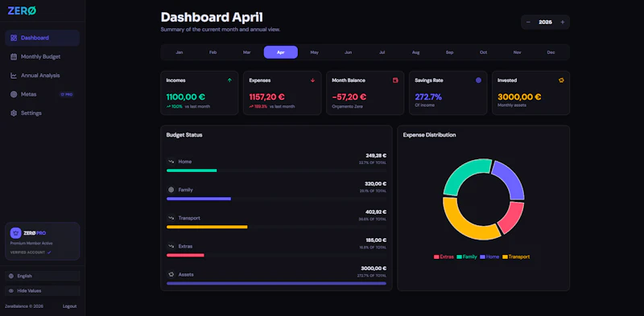Click the 1100,00 € incomes value
The width and height of the screenshot is (644, 316).
186,97
